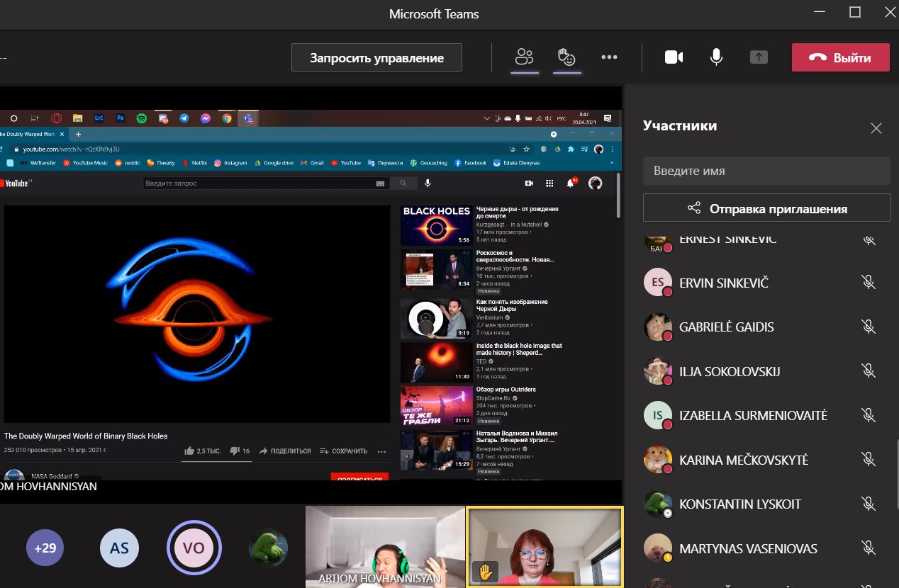The width and height of the screenshot is (899, 588).
Task: Click muted mic icon beside ILJA SOKOLOVSKIJ
Action: (869, 371)
